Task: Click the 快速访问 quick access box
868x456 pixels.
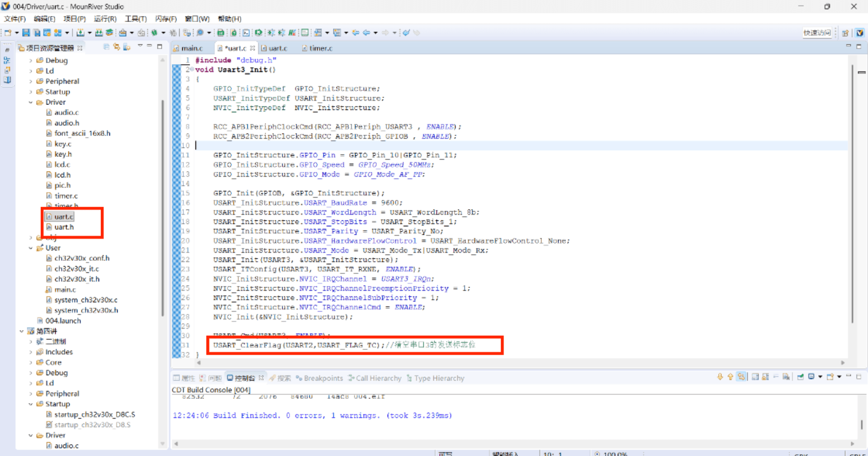Action: [816, 33]
